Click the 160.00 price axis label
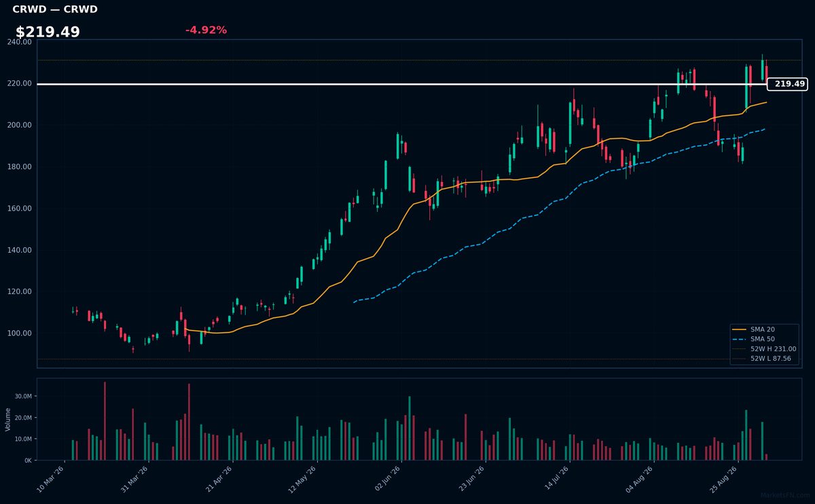This screenshot has height=504, width=815. (x=20, y=209)
